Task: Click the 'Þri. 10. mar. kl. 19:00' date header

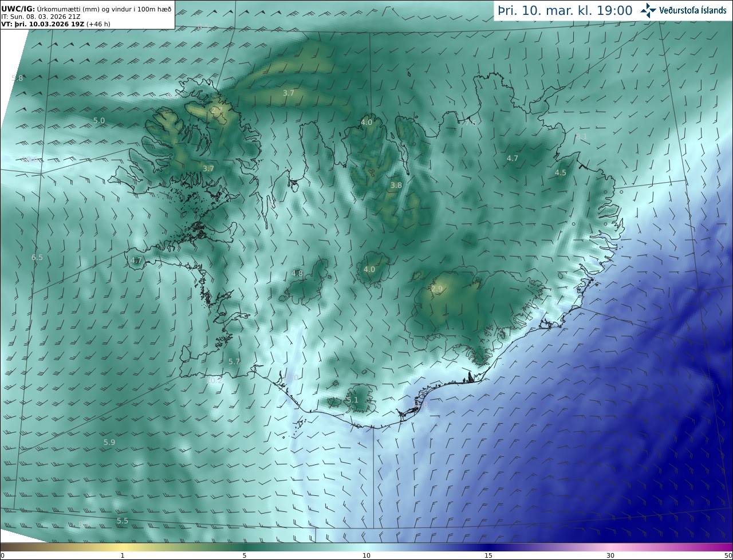Action: point(565,10)
